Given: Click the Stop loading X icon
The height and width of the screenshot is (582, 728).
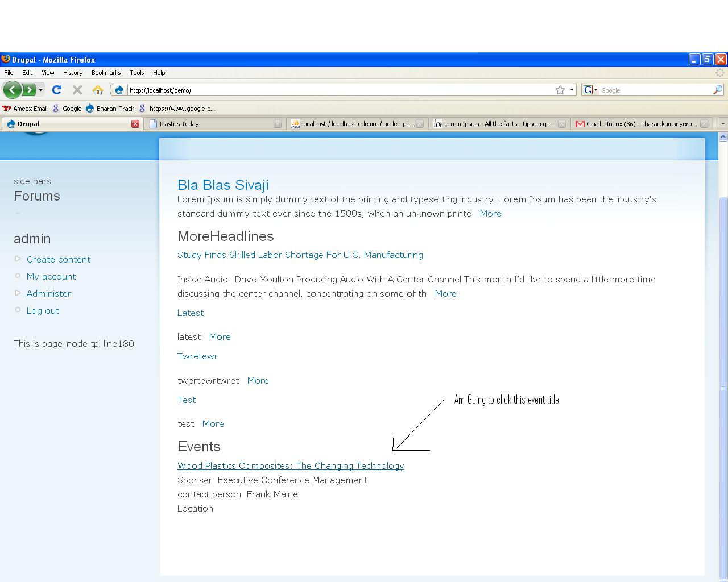Looking at the screenshot, I should [77, 90].
